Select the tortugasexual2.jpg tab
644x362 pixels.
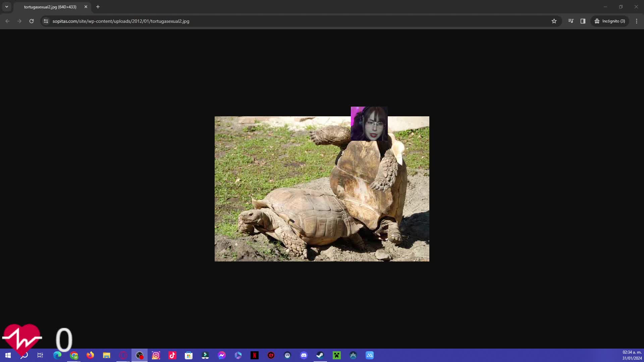50,7
